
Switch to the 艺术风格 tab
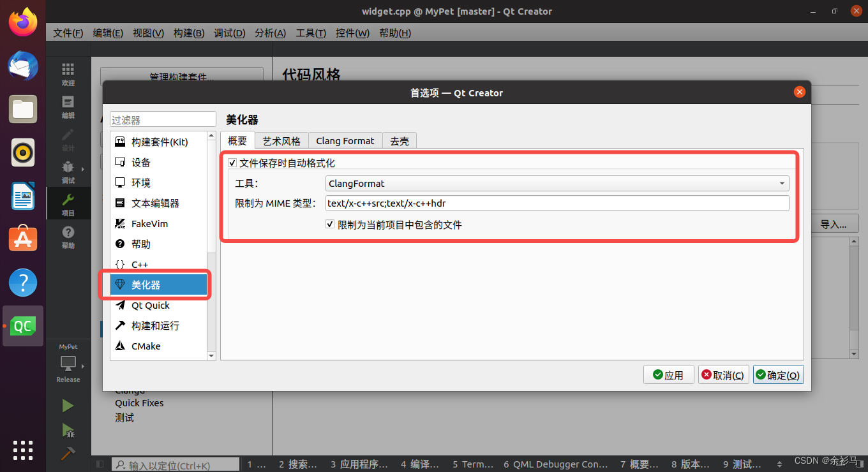pos(281,141)
